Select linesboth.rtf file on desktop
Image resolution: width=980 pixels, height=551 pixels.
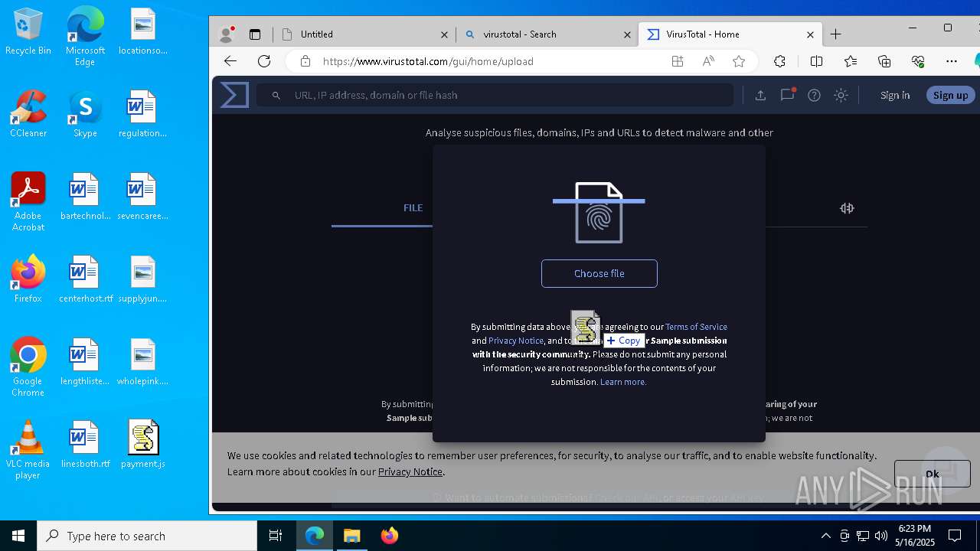pyautogui.click(x=85, y=445)
